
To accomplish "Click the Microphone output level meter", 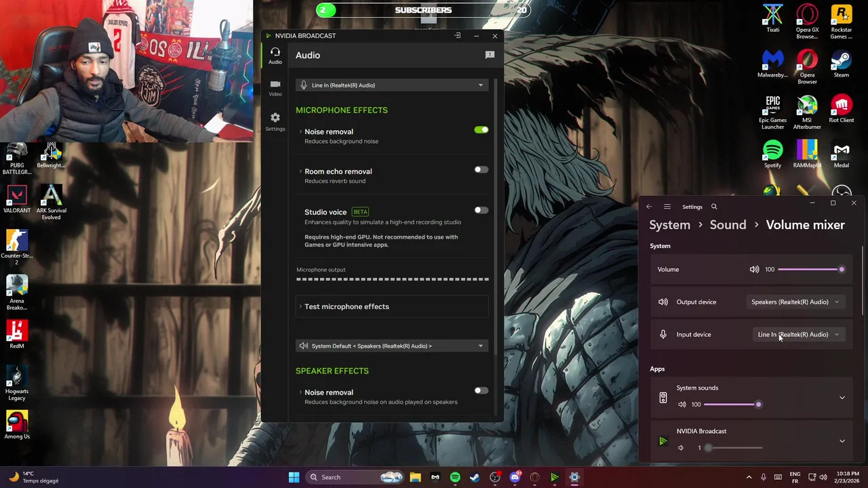I will pos(392,279).
